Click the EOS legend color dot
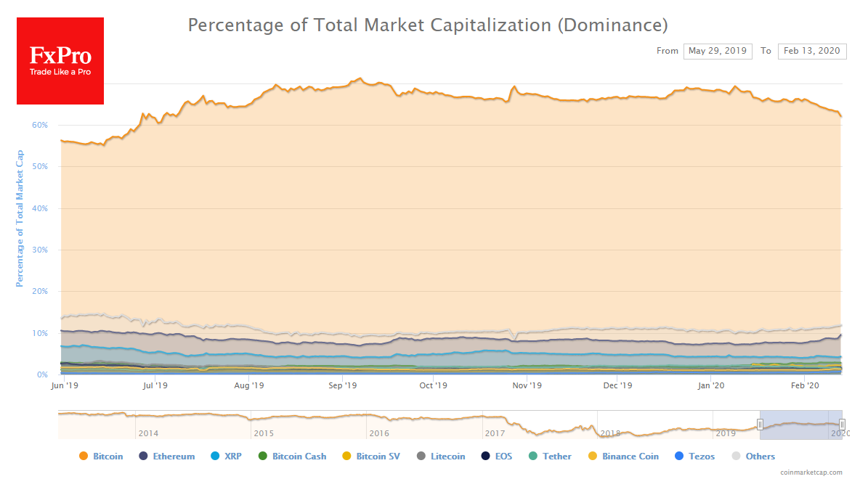 tap(485, 457)
